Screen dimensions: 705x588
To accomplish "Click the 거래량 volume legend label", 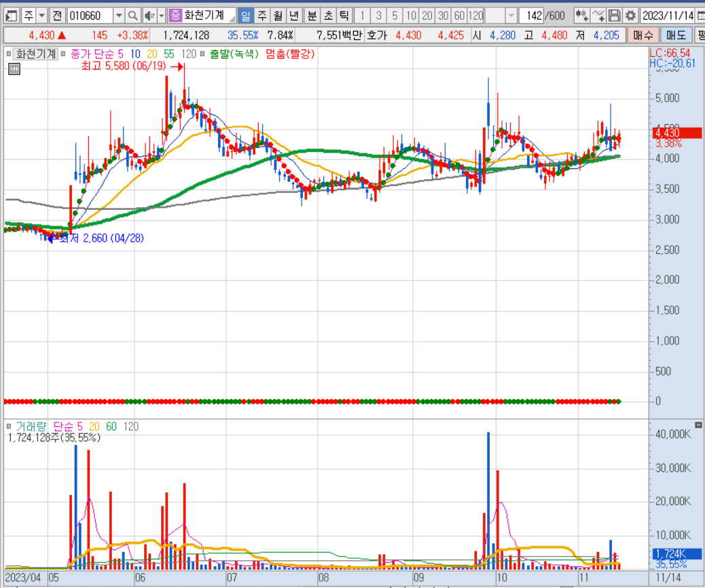I will click(x=31, y=426).
